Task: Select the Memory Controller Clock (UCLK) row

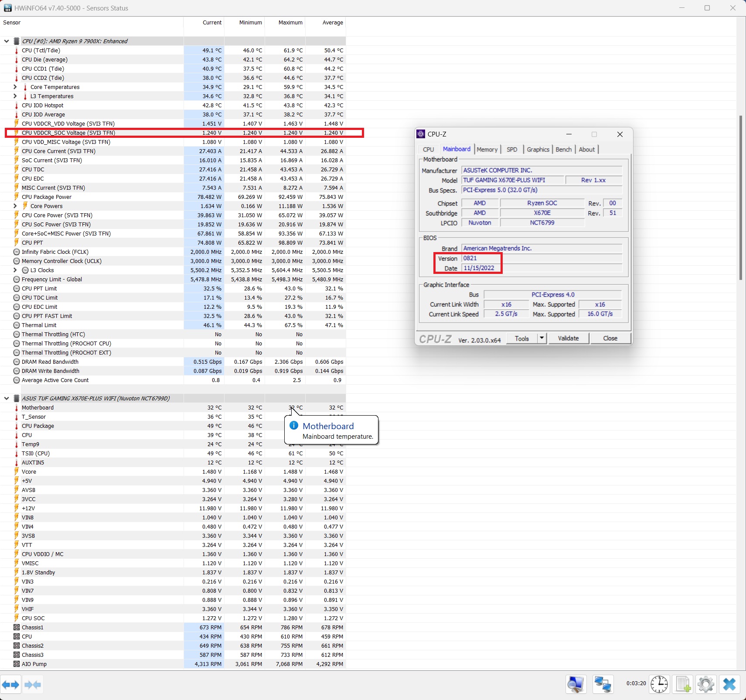Action: [173, 261]
